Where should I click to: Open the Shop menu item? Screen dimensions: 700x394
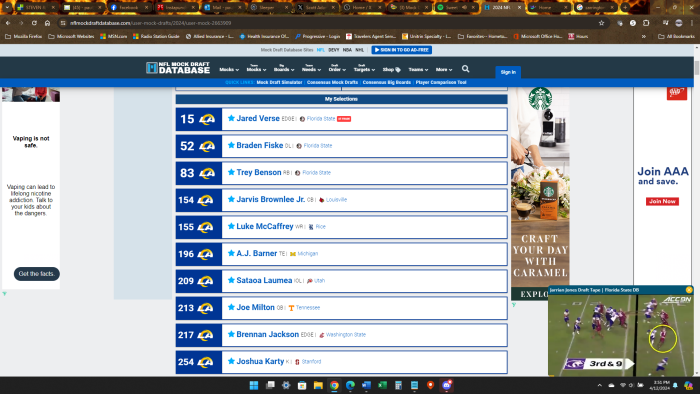point(392,70)
